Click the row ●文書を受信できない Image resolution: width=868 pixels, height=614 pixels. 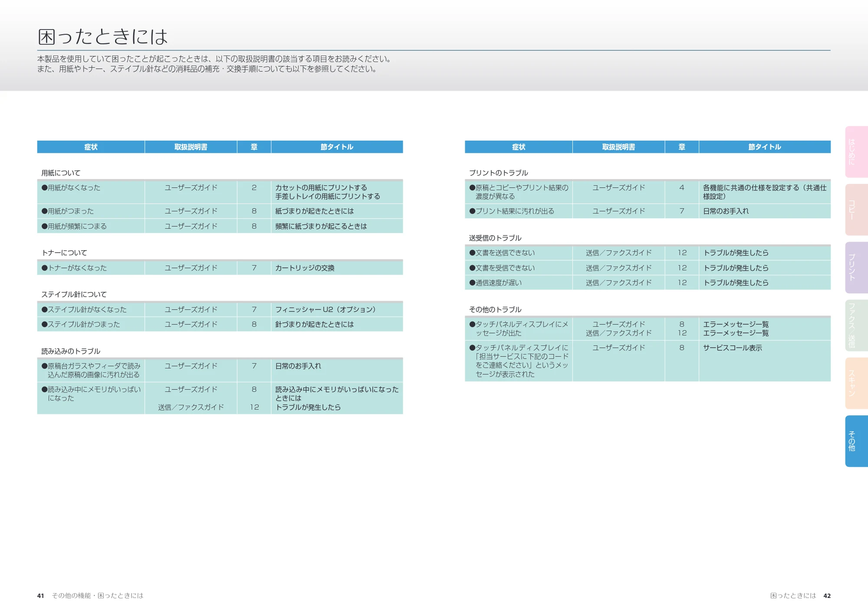coord(648,268)
